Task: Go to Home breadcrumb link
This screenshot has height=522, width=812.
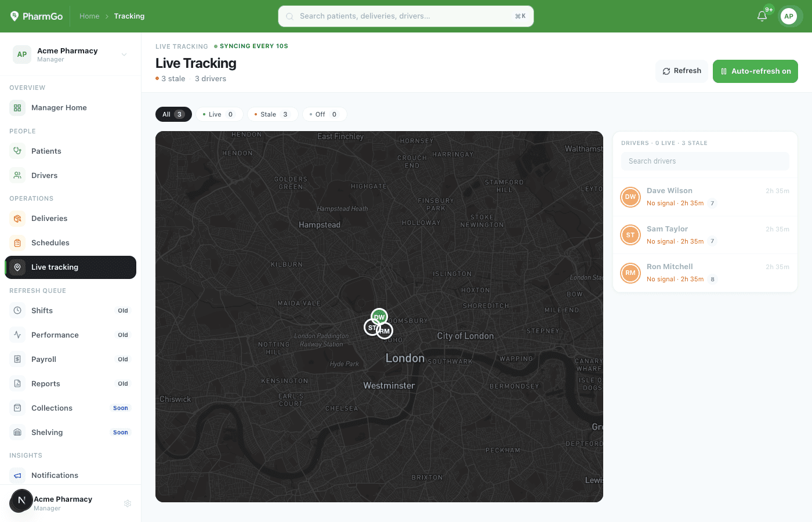Action: coord(89,16)
